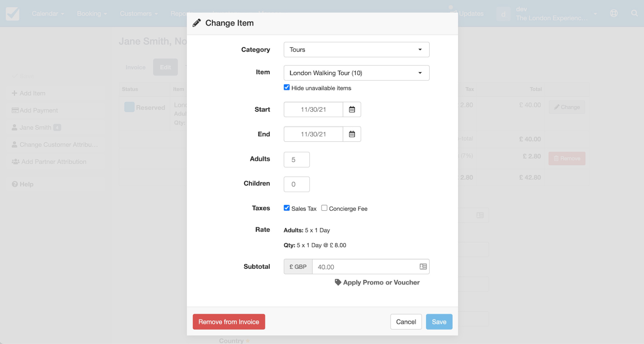Click Add Payment in the sidebar
This screenshot has width=644, height=344.
click(x=56, y=110)
